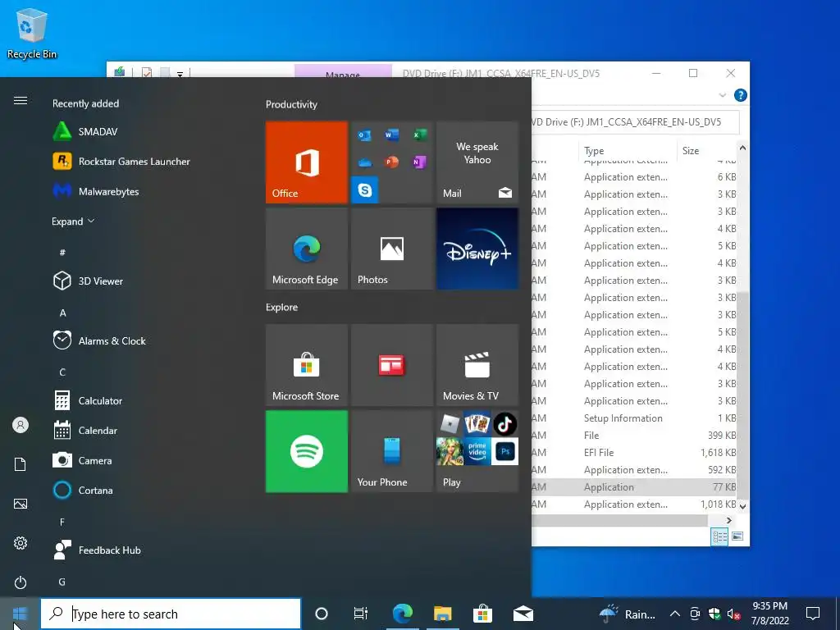
Task: Open the Recycle Bin
Action: pos(32,33)
